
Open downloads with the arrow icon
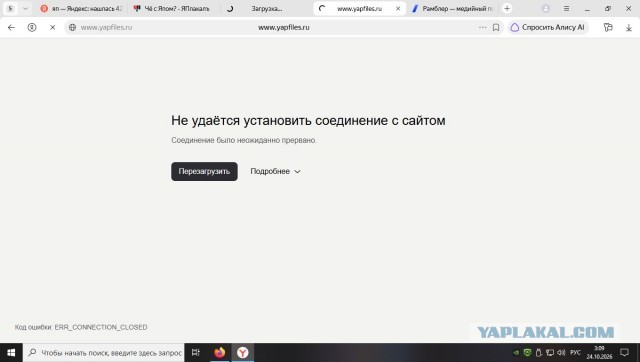click(x=629, y=27)
